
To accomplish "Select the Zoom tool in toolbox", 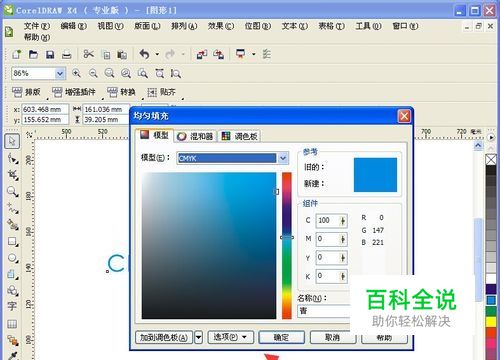I will [x=12, y=191].
